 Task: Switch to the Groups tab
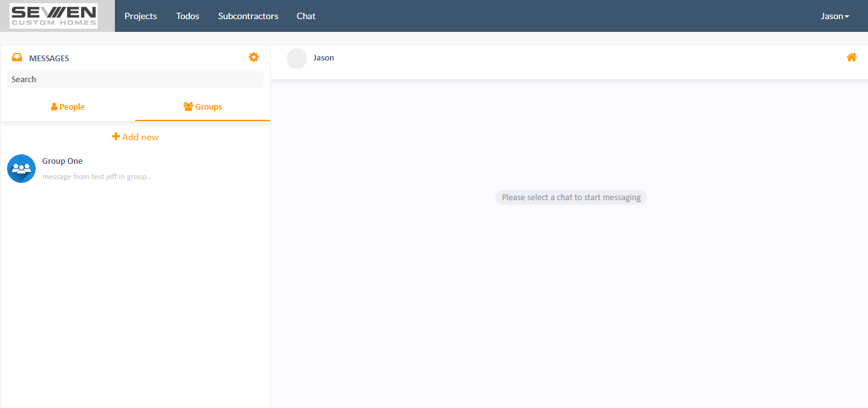point(202,106)
